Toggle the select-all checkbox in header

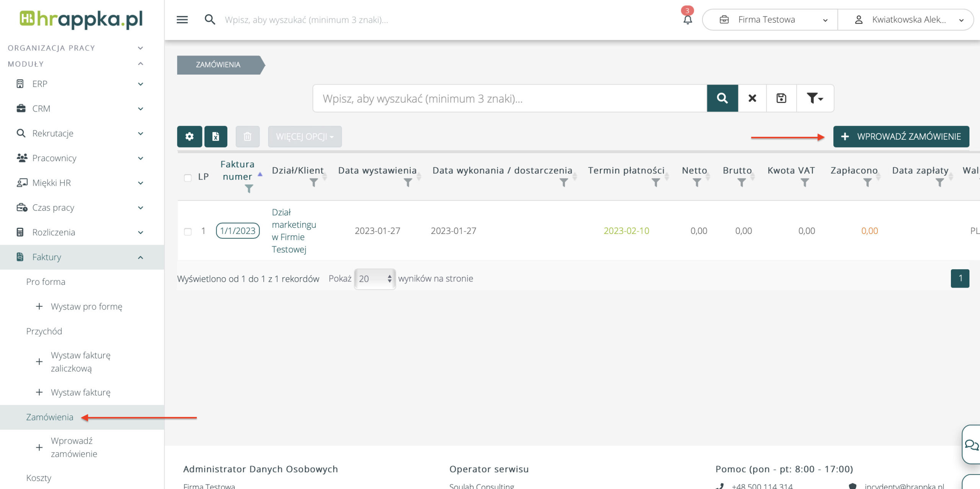point(188,178)
